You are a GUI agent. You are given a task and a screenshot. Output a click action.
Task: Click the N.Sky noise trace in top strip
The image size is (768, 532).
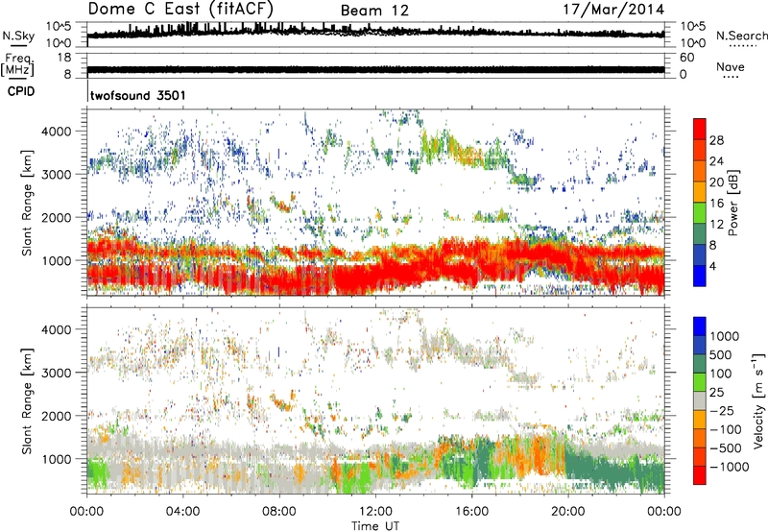pos(375,33)
